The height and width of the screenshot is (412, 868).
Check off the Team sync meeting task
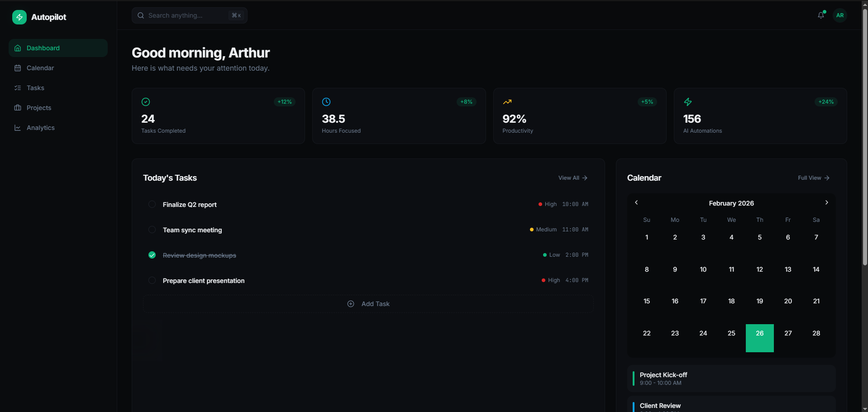152,230
